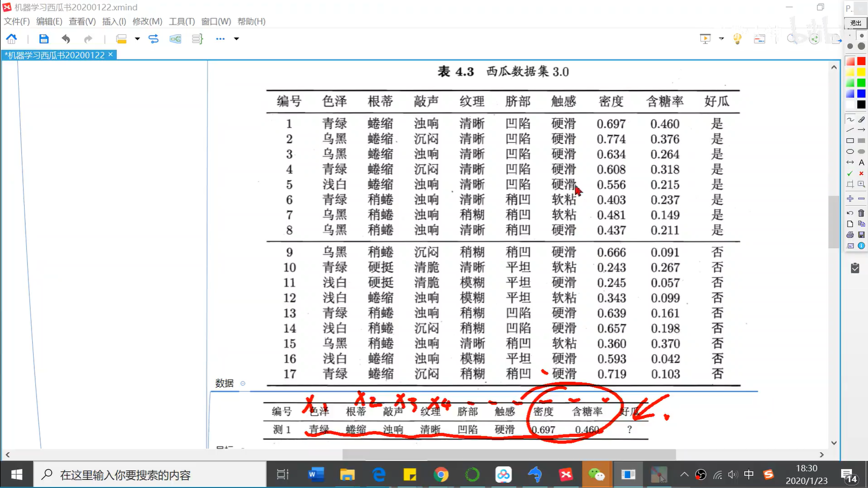Switch to the 机器学习西瓜书20200122 tab
Viewport: 868px width, 488px height.
point(54,55)
